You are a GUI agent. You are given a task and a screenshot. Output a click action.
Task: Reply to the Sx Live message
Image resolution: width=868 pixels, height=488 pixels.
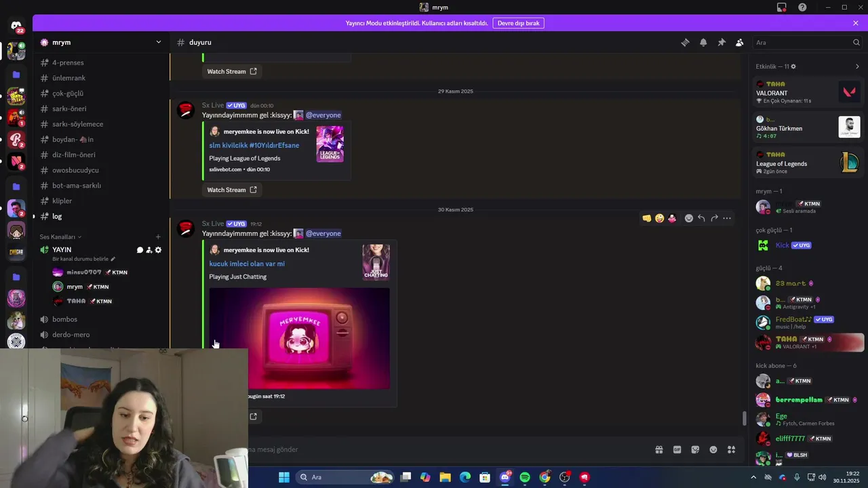pyautogui.click(x=701, y=218)
